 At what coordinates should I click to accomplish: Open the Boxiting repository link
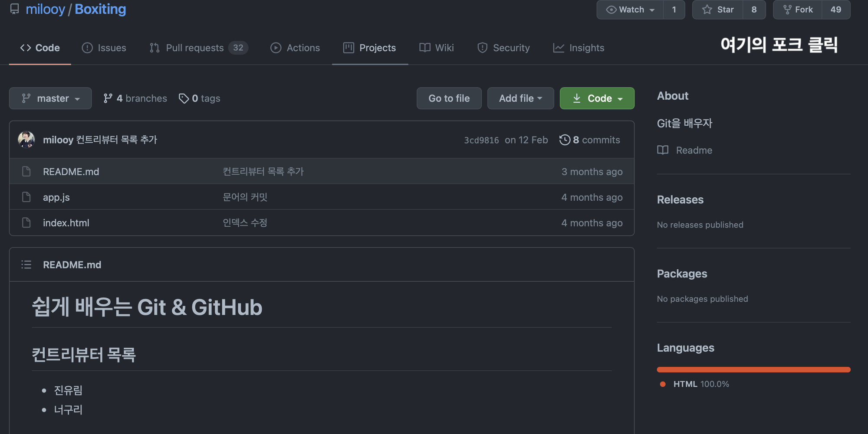click(x=100, y=9)
